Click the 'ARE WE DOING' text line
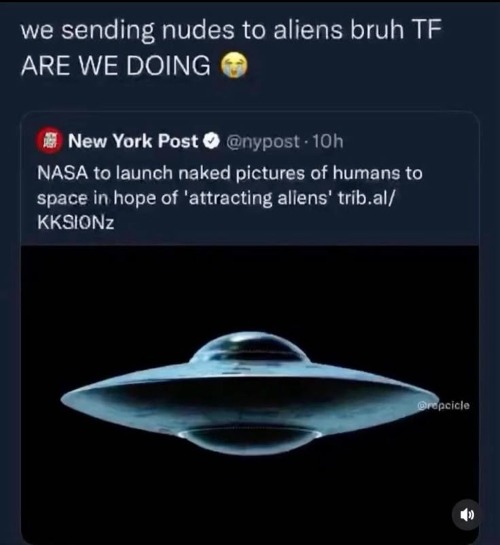This screenshot has width=500, height=545. tap(116, 65)
